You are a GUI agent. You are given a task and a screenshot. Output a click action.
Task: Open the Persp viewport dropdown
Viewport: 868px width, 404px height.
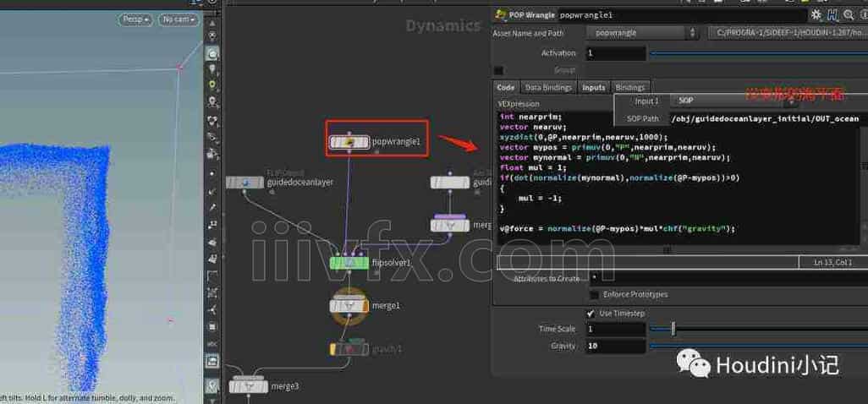(x=135, y=19)
